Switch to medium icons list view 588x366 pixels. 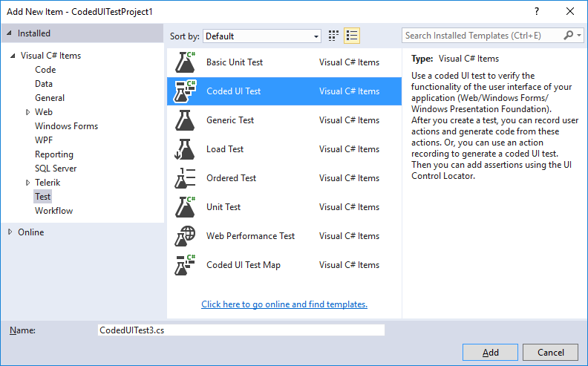[x=352, y=35]
